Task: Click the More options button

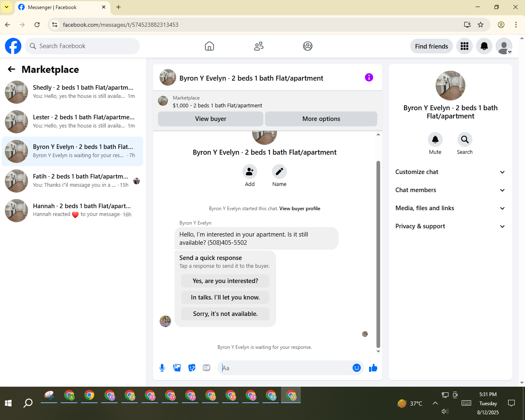Action: [x=321, y=119]
